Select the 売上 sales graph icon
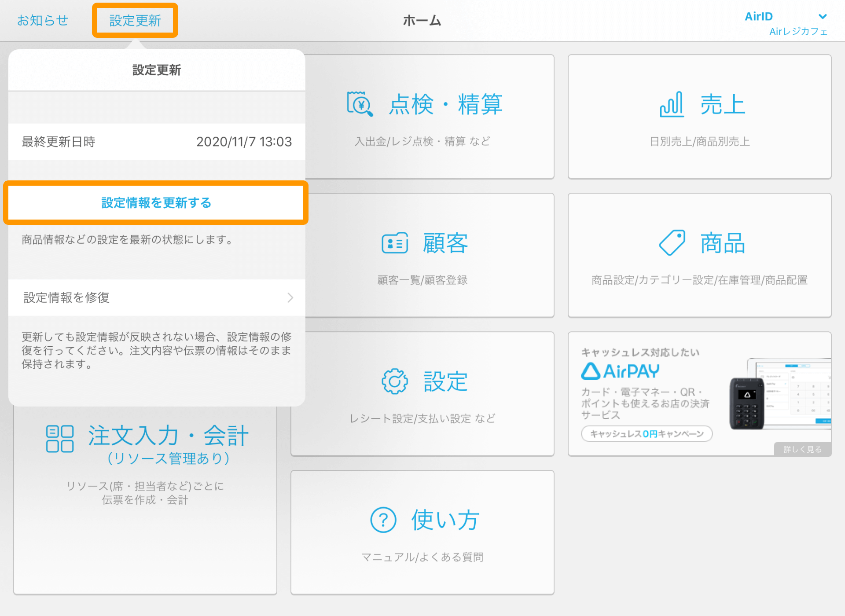Screen dimensions: 845x616 click(671, 104)
